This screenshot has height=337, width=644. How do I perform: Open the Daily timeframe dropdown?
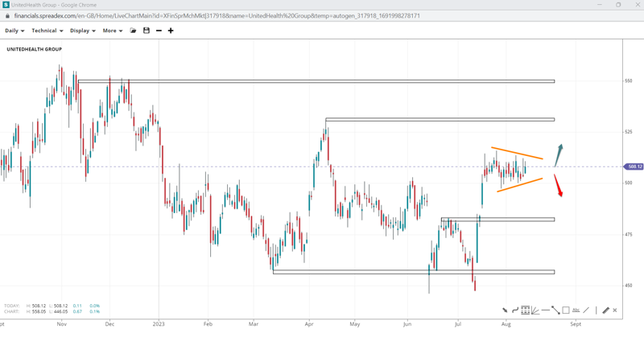(14, 31)
